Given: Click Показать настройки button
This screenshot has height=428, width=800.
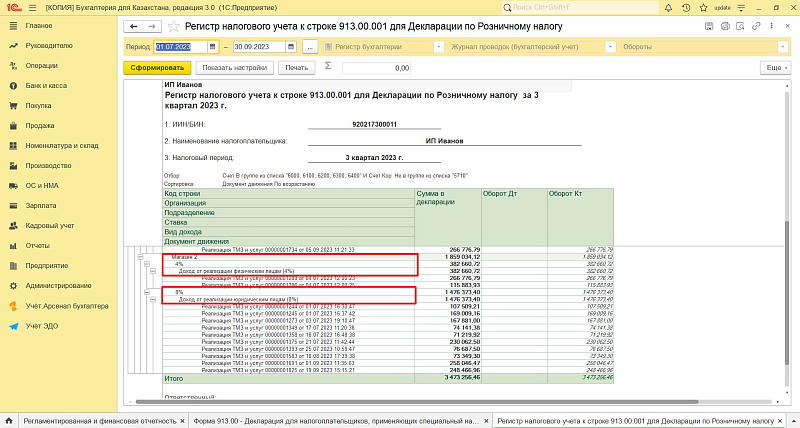Looking at the screenshot, I should click(234, 67).
